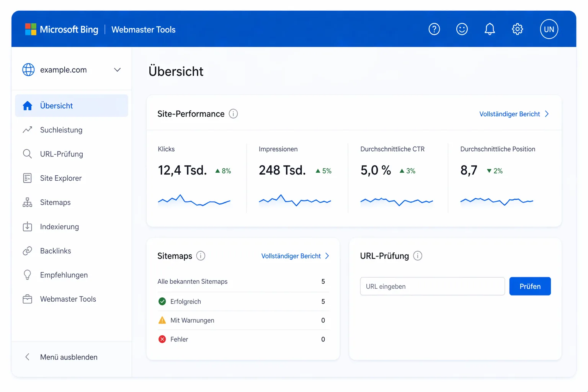This screenshot has width=588, height=392.
Task: Navigate to Indexierung
Action: pyautogui.click(x=72, y=227)
